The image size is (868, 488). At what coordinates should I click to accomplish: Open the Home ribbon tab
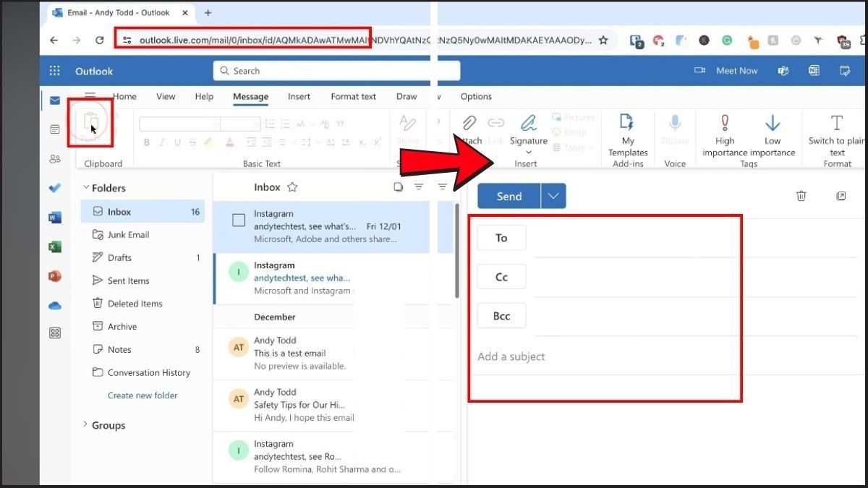124,96
